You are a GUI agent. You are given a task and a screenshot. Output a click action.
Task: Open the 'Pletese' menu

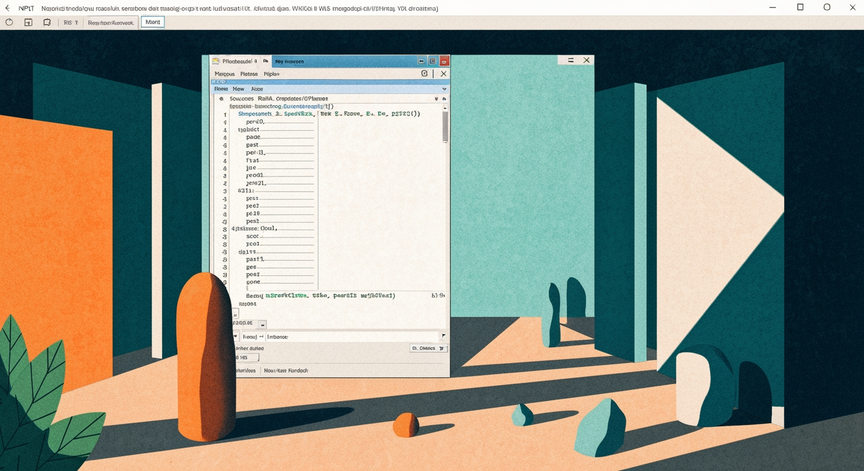coord(249,74)
